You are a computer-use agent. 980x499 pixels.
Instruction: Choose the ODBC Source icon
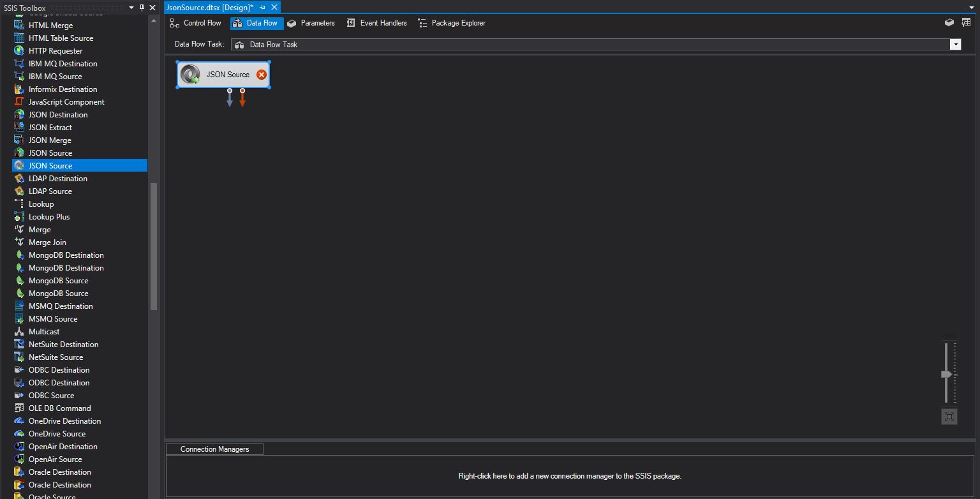(19, 396)
